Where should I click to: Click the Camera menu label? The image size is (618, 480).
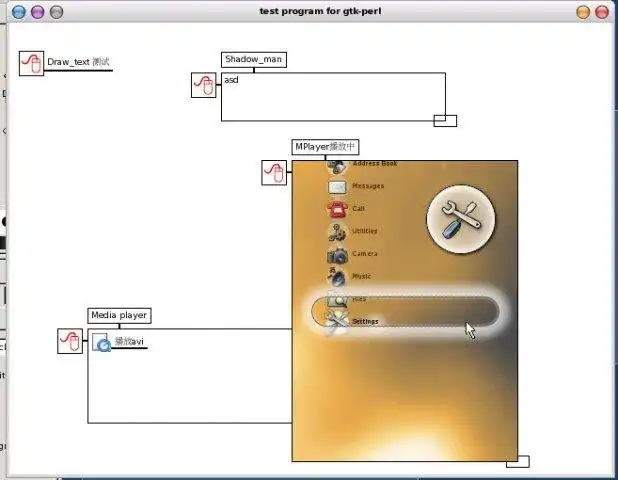click(x=365, y=253)
